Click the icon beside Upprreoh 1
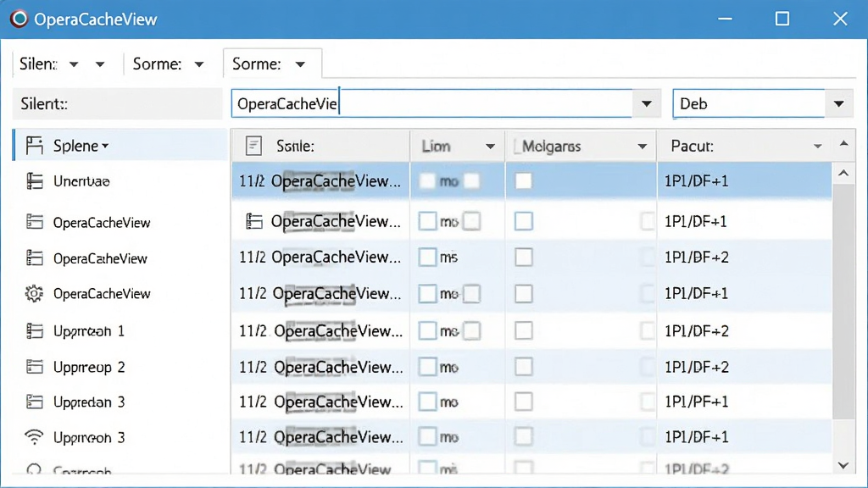The image size is (868, 488). coord(34,331)
